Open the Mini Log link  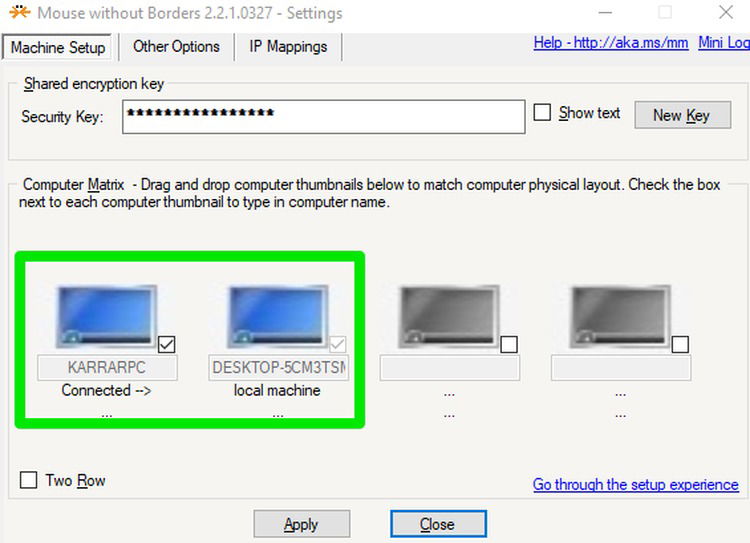pos(724,43)
